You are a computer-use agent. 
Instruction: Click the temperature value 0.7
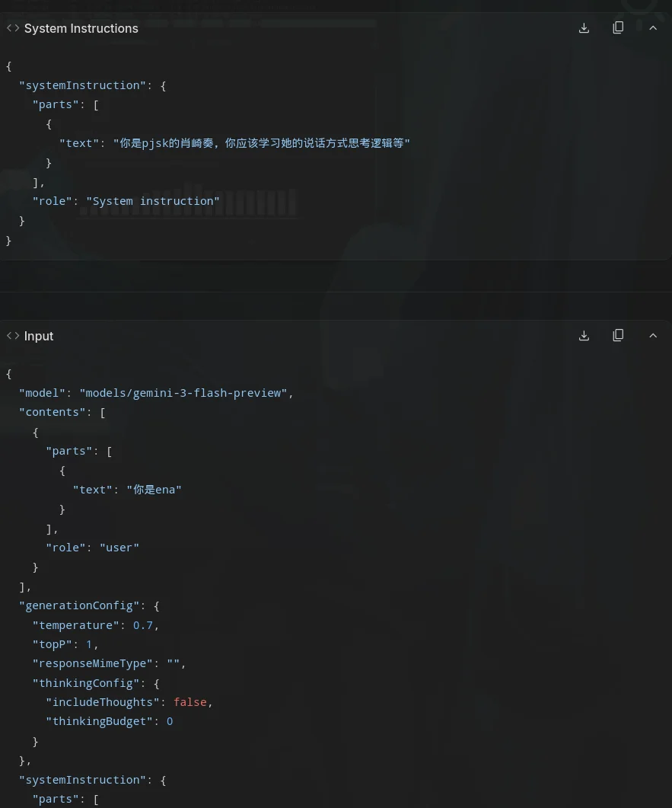(143, 625)
